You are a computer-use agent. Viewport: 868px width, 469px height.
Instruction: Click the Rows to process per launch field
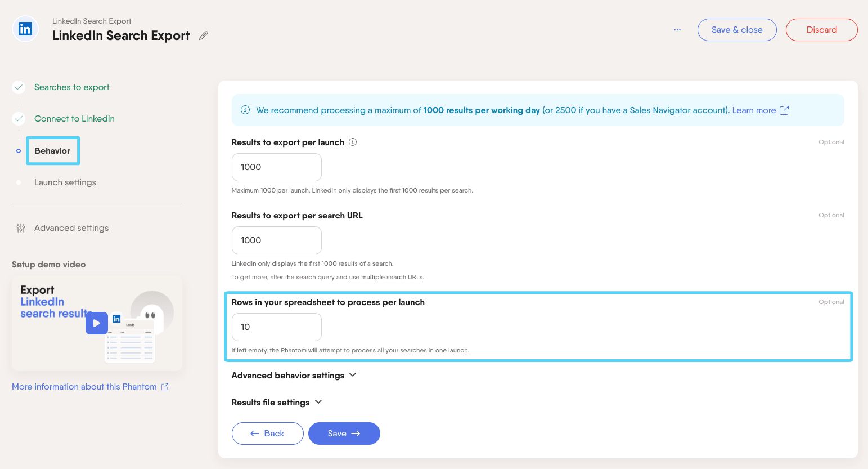[276, 327]
